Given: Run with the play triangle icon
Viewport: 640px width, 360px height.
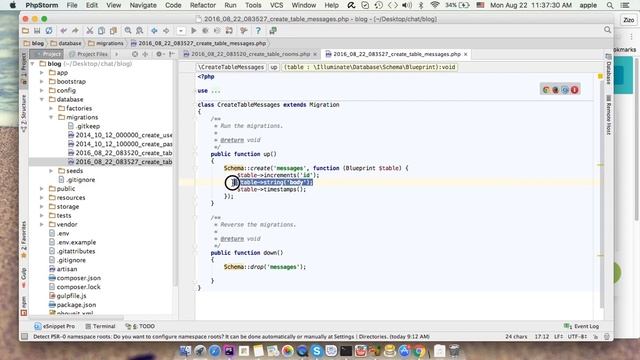Looking at the screenshot, I should (194, 31).
